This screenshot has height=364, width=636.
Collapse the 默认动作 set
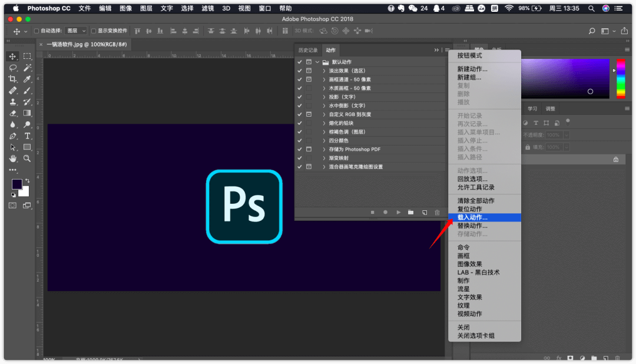click(x=317, y=62)
